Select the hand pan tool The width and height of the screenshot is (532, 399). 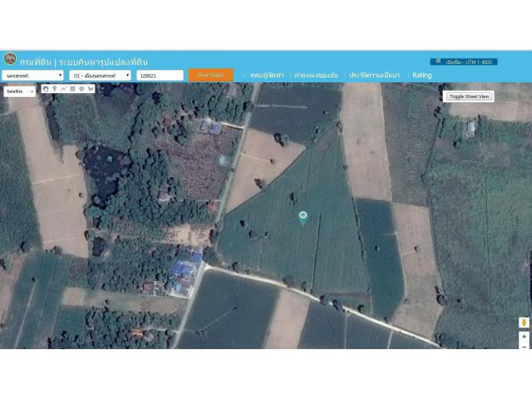(x=46, y=88)
